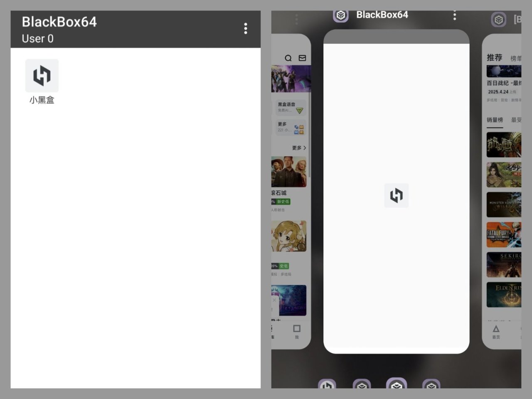The image size is (532, 399).
Task: Open the blonde anime girl game thumbnail
Action: point(289,236)
